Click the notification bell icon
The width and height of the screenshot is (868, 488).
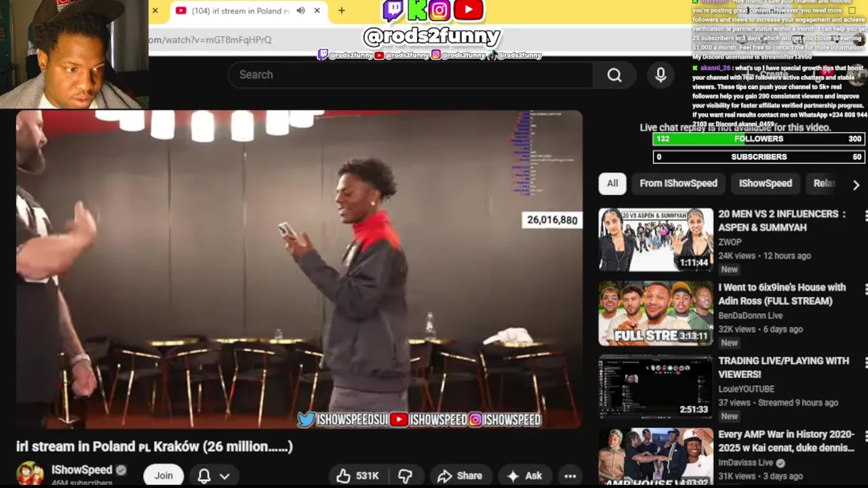pyautogui.click(x=203, y=476)
